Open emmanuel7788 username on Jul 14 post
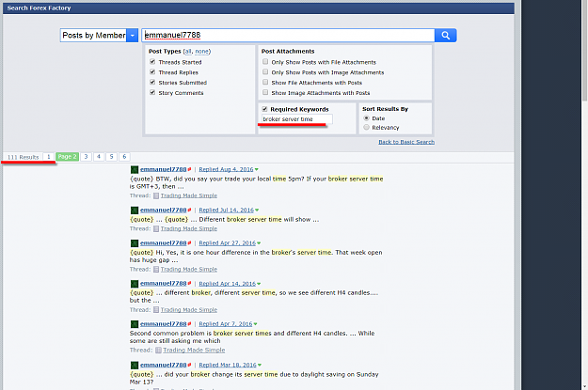 coord(163,211)
